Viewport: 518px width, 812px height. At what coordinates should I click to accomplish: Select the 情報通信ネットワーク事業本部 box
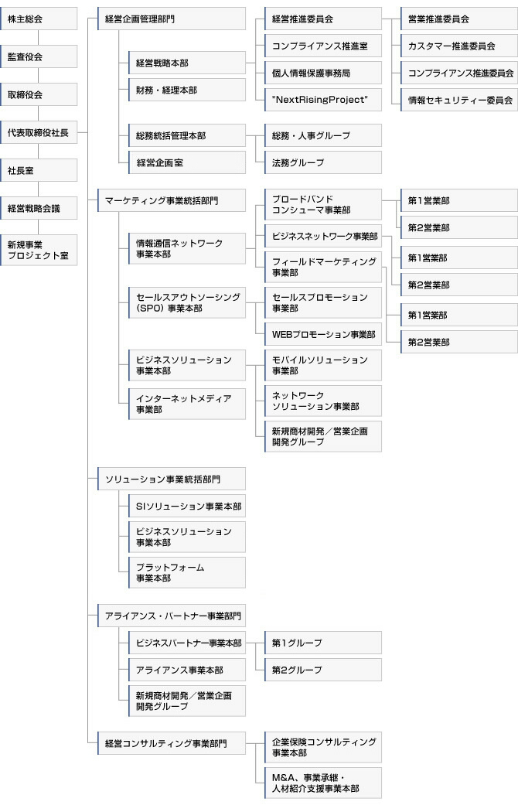coord(186,248)
